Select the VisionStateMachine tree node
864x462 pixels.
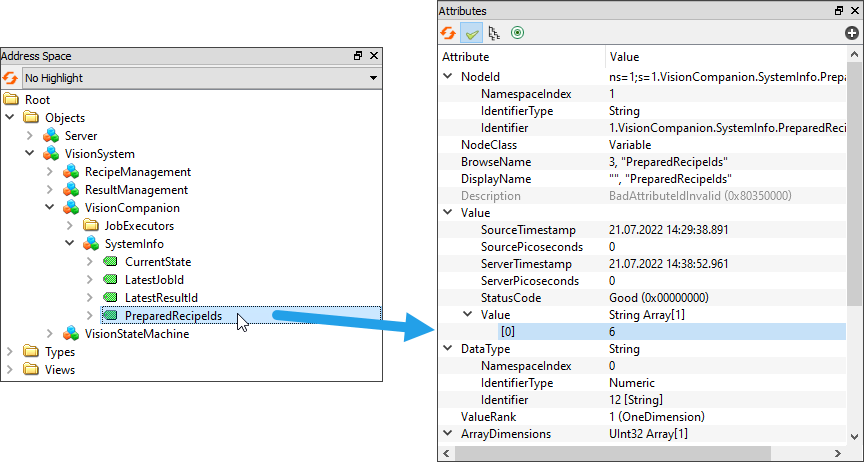coord(136,334)
